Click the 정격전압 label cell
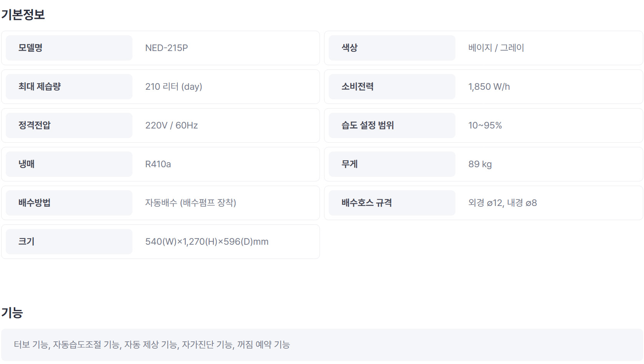Viewport: 644px width, 364px height. (x=69, y=125)
